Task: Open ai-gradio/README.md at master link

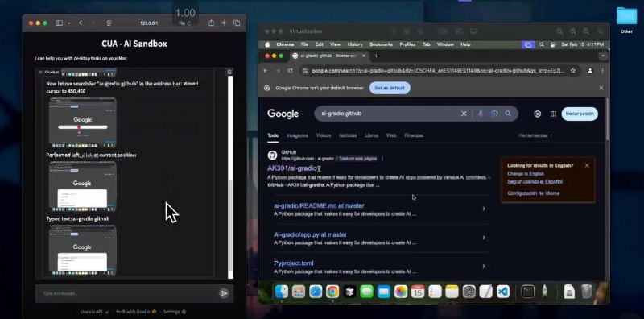Action: tap(319, 205)
